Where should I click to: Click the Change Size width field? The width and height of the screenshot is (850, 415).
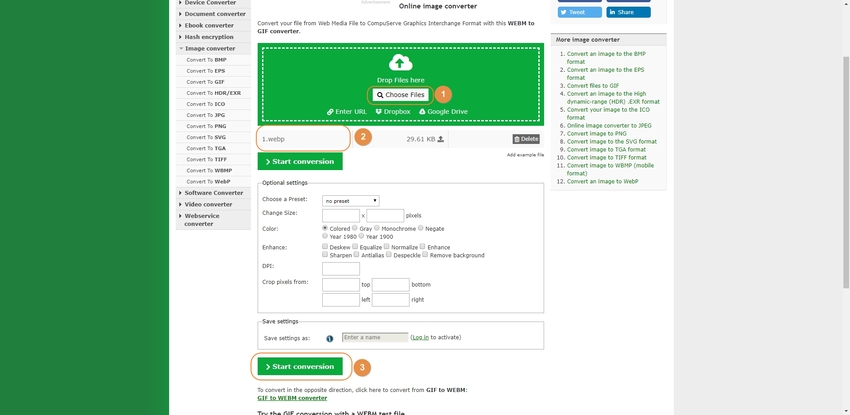(340, 216)
